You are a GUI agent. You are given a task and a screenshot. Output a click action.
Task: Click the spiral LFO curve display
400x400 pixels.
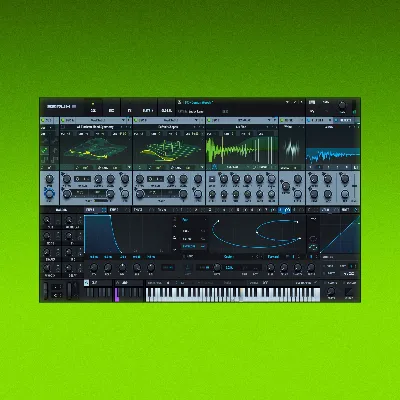point(257,234)
